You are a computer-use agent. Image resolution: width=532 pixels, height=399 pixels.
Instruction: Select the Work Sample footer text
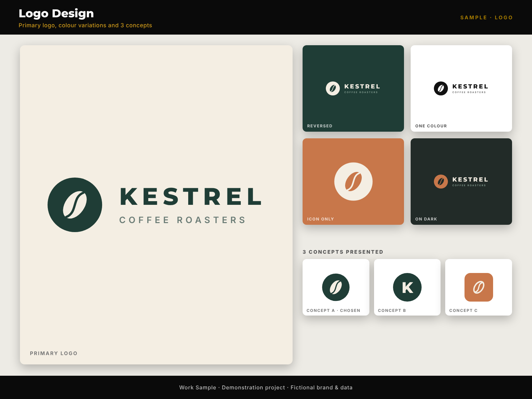266,387
